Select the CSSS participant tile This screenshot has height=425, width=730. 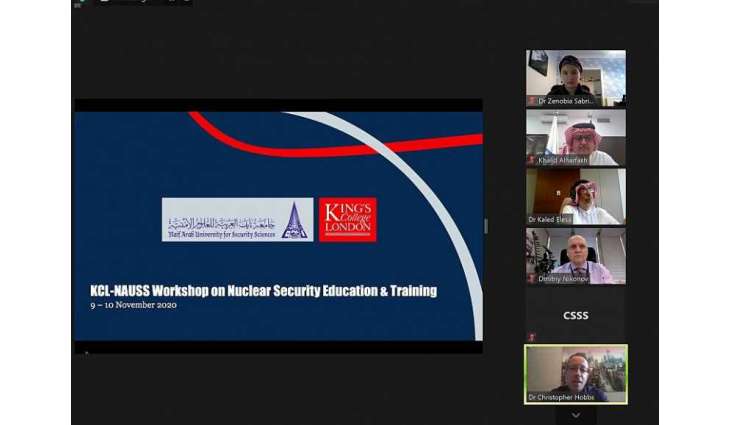[576, 315]
